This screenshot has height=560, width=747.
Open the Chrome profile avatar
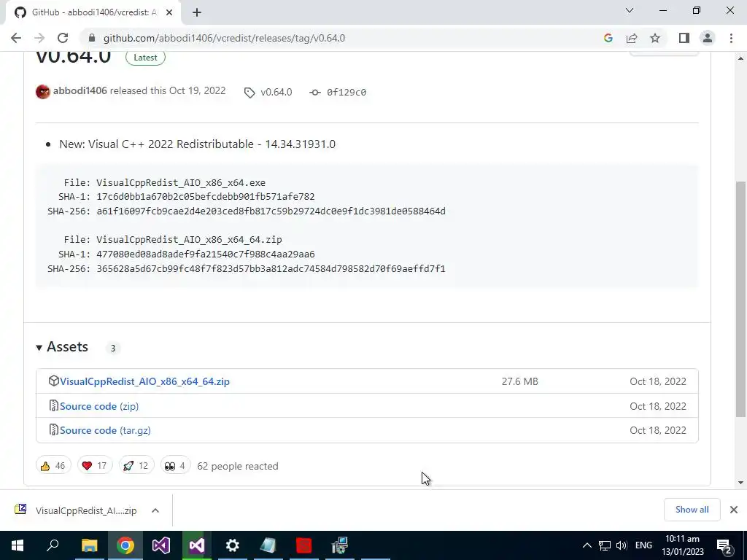(708, 38)
